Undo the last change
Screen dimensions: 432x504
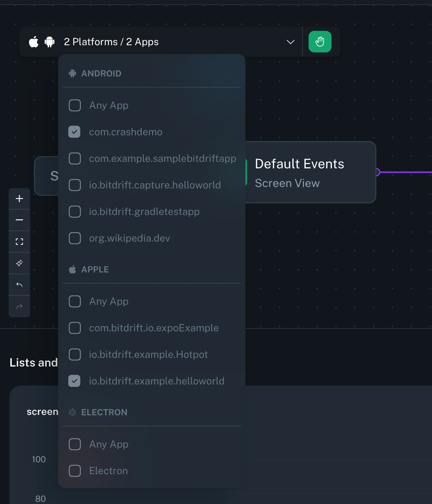19,285
